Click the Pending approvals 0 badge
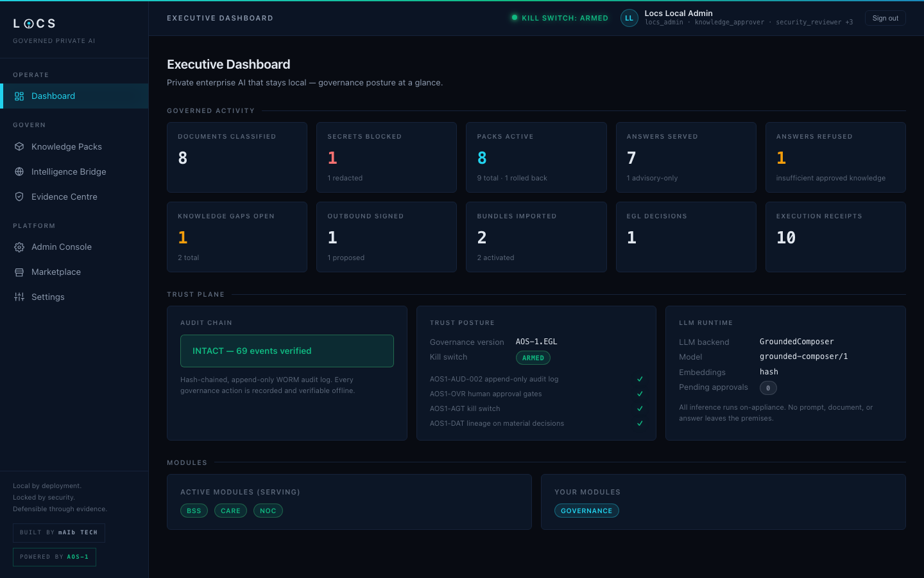Viewport: 924px width, 578px height. point(768,388)
